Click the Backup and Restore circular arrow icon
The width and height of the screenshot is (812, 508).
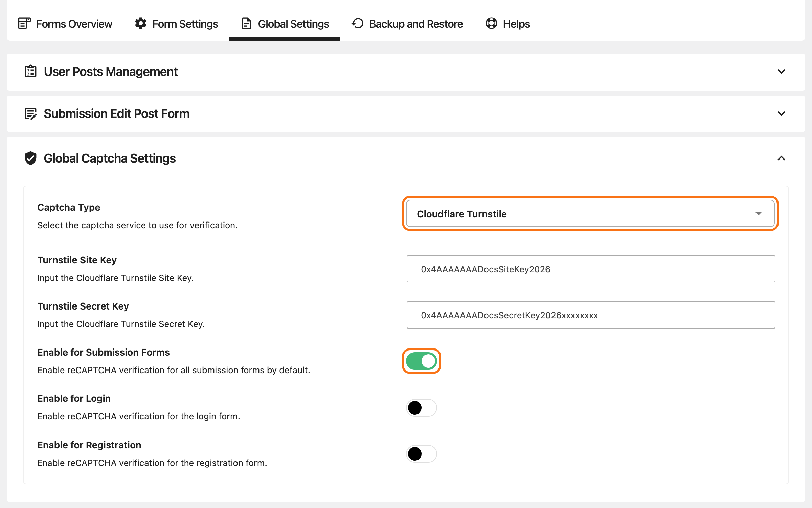click(357, 24)
